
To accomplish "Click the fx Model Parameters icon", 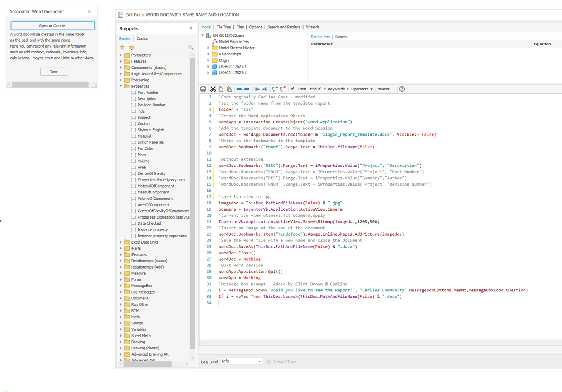I will 215,42.
